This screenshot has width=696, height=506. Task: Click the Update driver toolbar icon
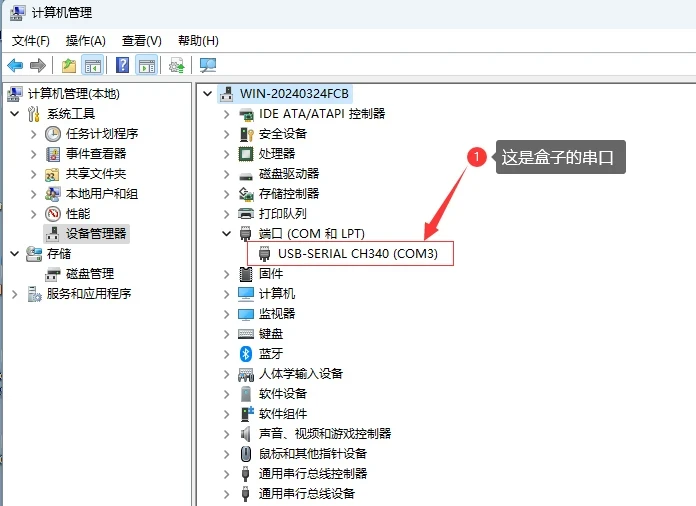click(x=177, y=66)
